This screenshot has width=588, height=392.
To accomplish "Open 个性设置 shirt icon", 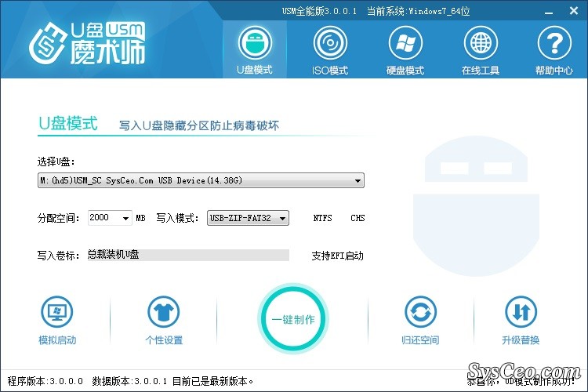I will click(164, 314).
